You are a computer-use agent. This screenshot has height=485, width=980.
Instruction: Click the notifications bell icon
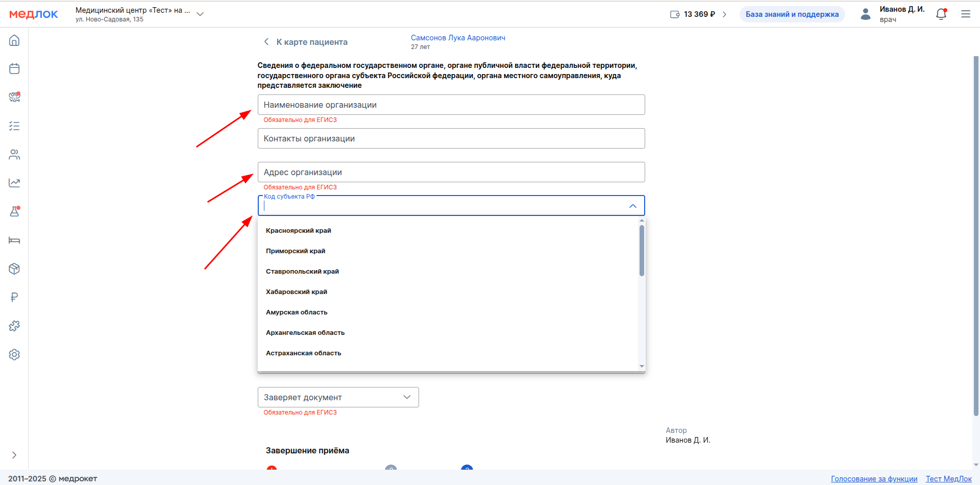941,14
